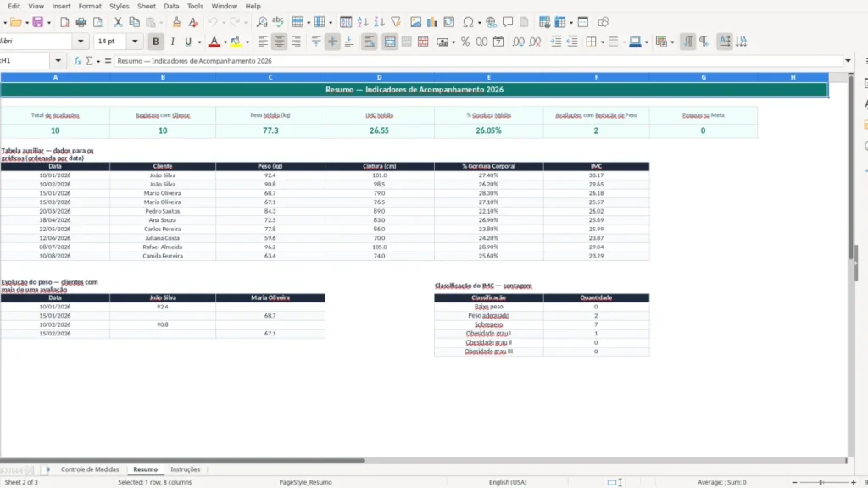Click the Print icon
This screenshot has width=868, height=488.
click(81, 22)
